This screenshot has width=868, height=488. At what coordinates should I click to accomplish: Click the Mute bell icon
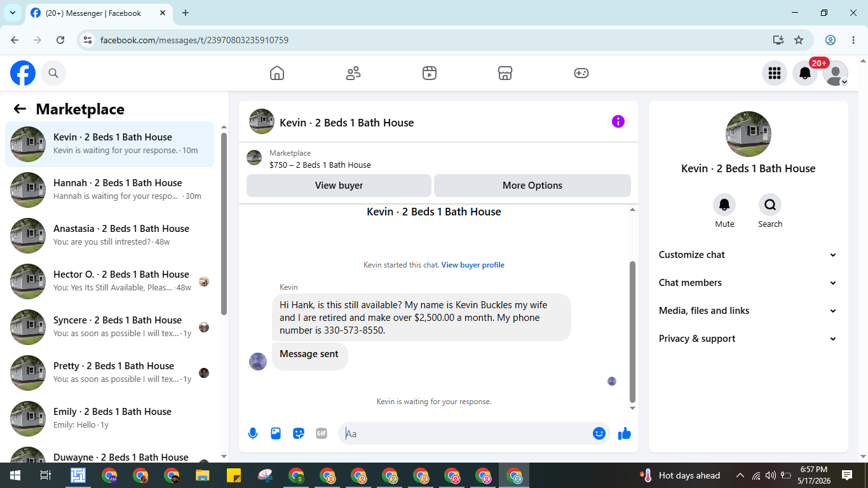click(724, 205)
